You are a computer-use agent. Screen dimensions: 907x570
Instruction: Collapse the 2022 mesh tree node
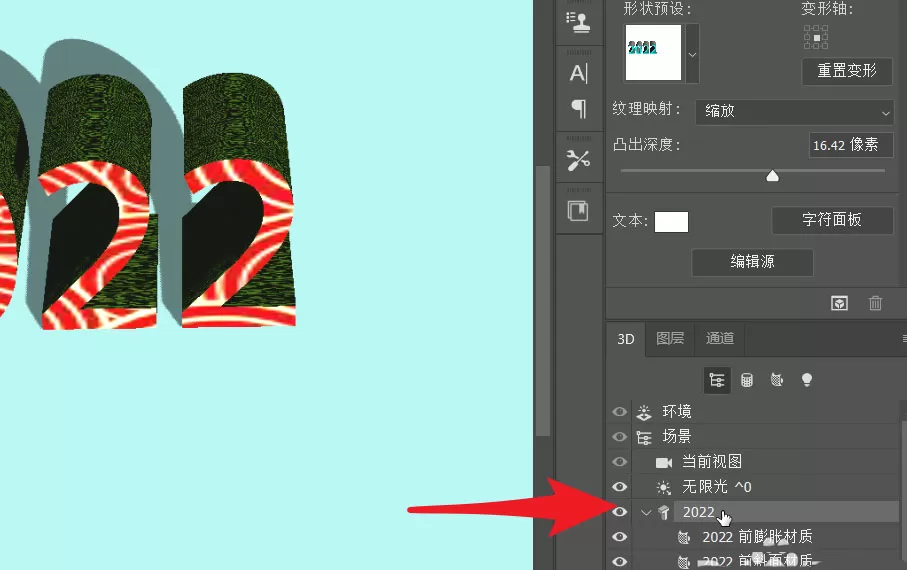[x=646, y=512]
